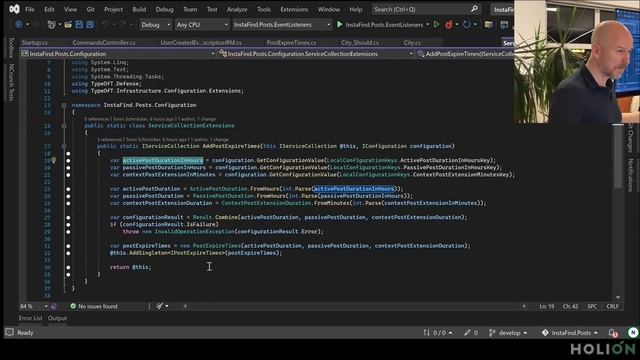
Task: Collapse the ServiceCollectionExtensions class block
Action: pos(64,125)
